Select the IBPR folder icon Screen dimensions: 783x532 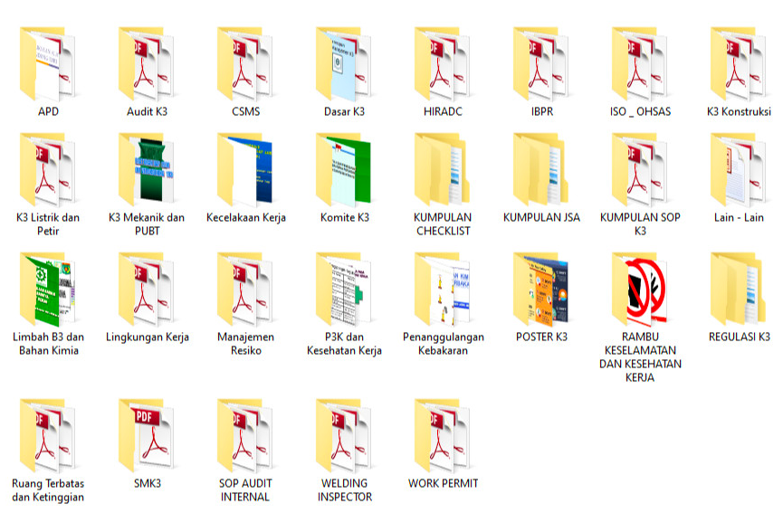(x=542, y=64)
